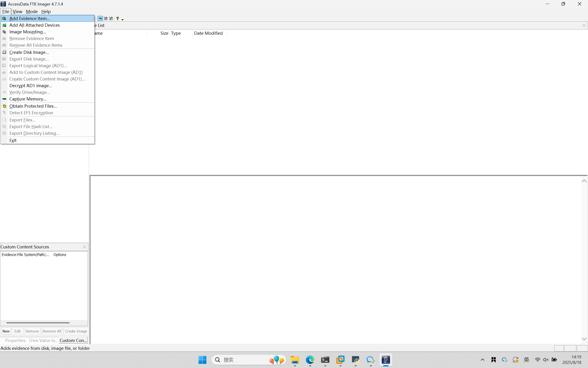The width and height of the screenshot is (588, 368).
Task: Open the Help menu
Action: point(46,11)
